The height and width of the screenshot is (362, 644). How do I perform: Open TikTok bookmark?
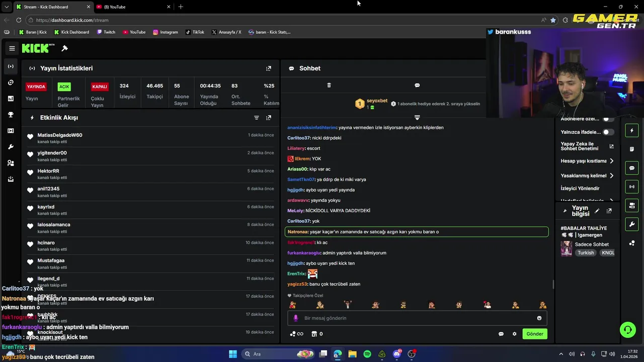pyautogui.click(x=195, y=32)
